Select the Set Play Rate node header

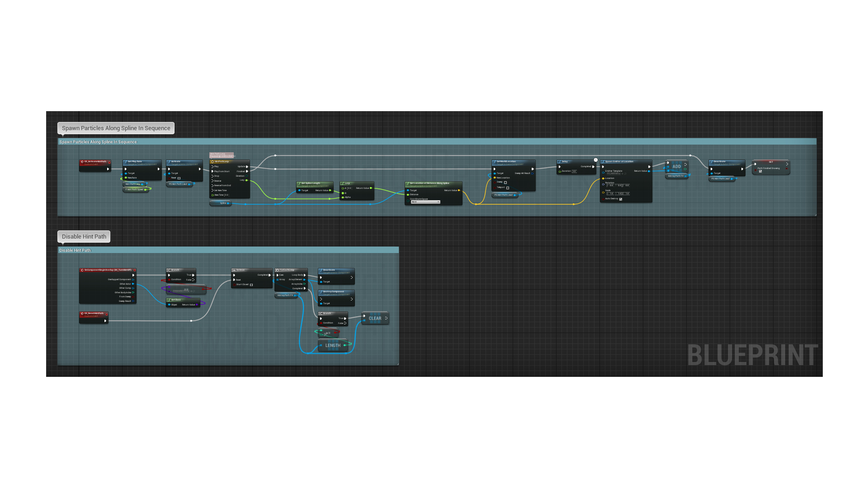[x=142, y=162]
